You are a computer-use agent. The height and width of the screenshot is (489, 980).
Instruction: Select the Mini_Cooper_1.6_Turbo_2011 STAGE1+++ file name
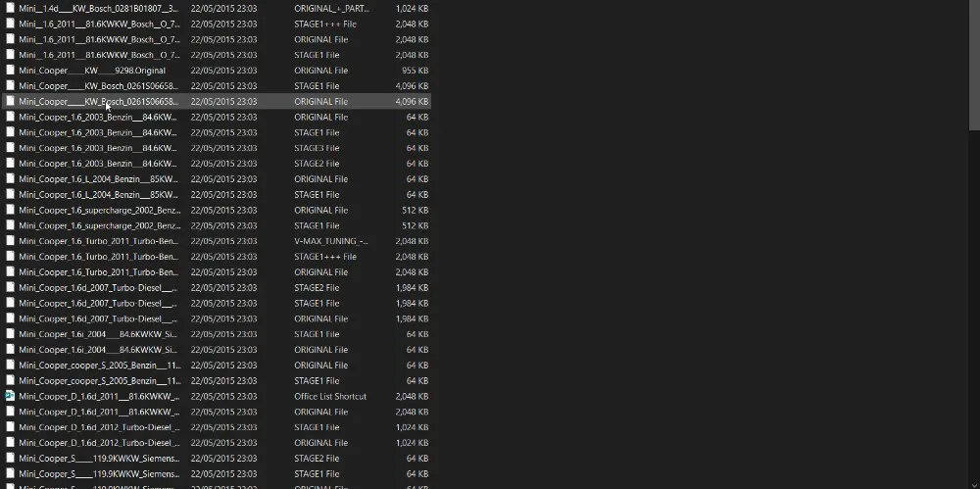point(98,257)
